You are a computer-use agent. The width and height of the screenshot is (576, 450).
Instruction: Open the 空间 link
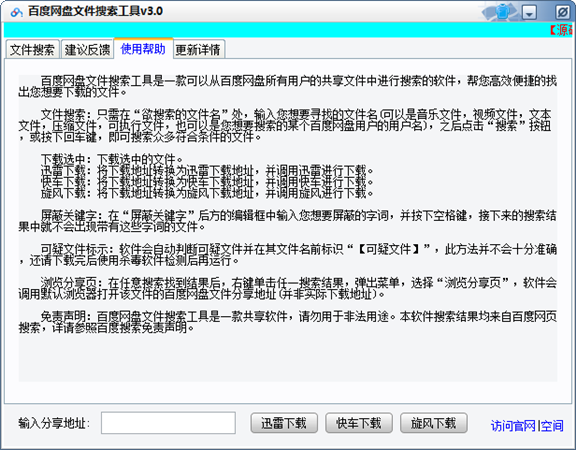(552, 426)
